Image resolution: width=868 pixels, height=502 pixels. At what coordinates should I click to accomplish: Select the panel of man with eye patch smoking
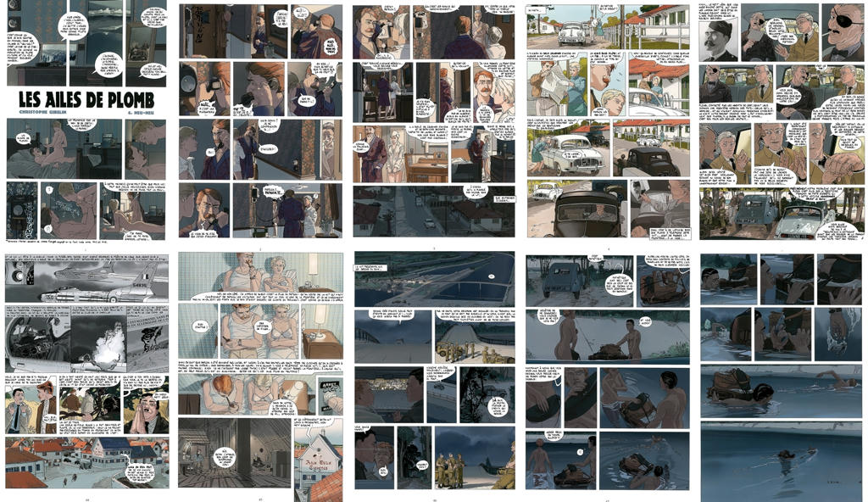click(x=835, y=33)
